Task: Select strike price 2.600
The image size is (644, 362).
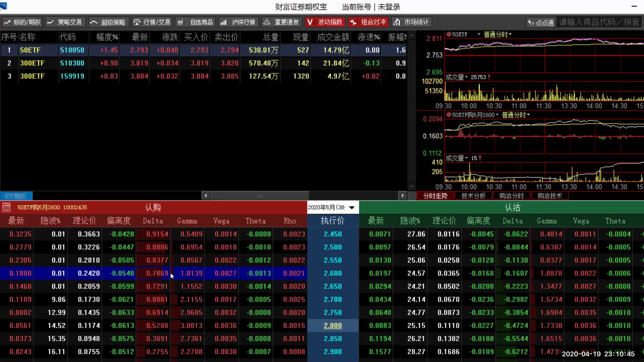Action: coord(333,273)
